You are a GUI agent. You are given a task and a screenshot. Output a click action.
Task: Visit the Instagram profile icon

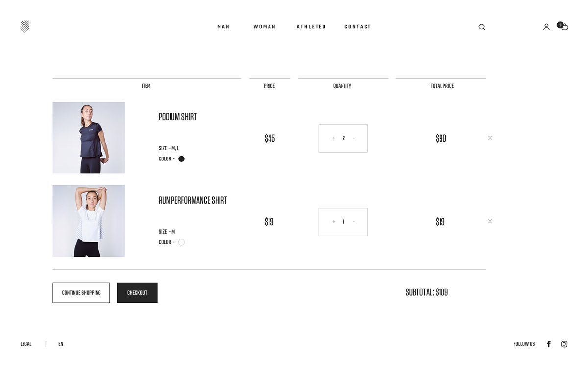564,344
